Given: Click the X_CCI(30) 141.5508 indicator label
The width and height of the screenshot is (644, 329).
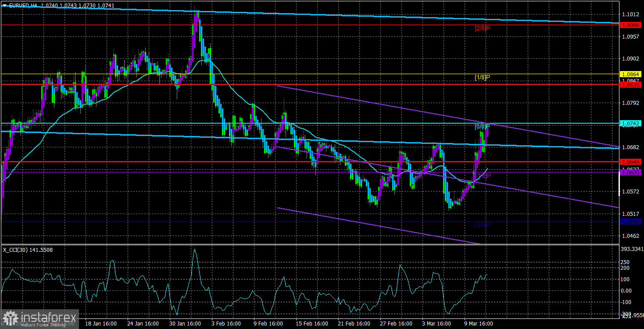Looking at the screenshot, I should coord(28,250).
